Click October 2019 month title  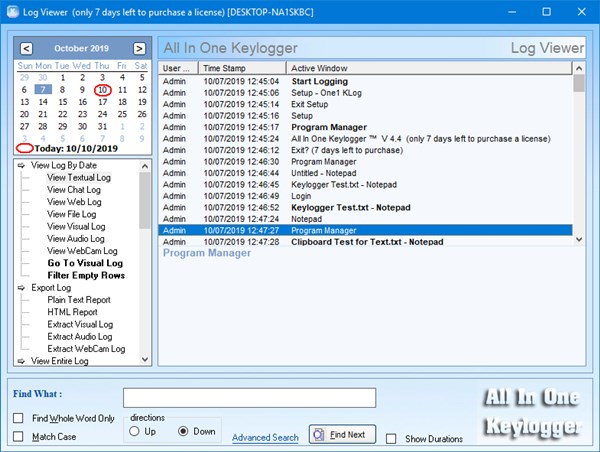coord(82,49)
